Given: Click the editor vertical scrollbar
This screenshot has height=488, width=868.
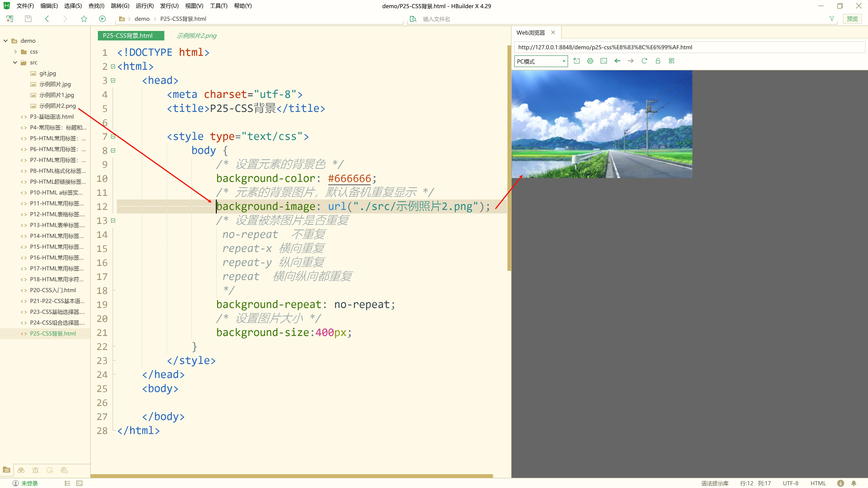Looking at the screenshot, I should coord(509,158).
